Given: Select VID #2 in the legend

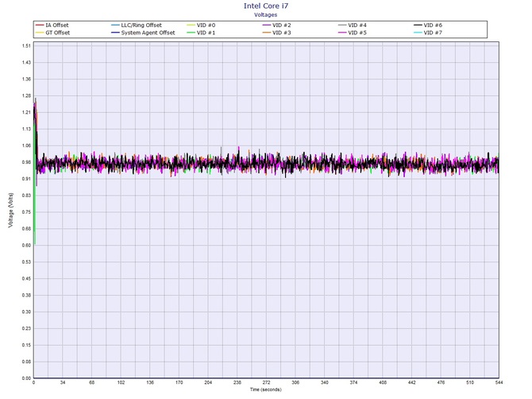Looking at the screenshot, I should 276,25.
